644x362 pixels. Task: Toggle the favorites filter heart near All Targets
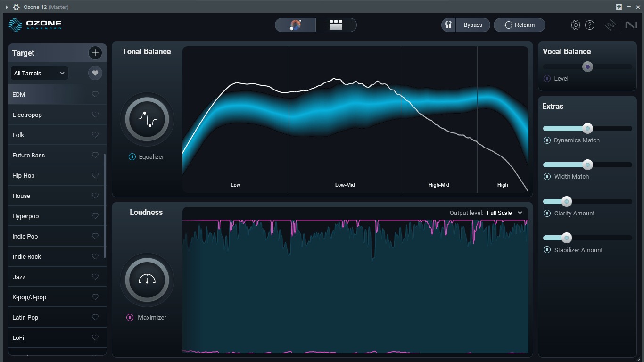95,73
